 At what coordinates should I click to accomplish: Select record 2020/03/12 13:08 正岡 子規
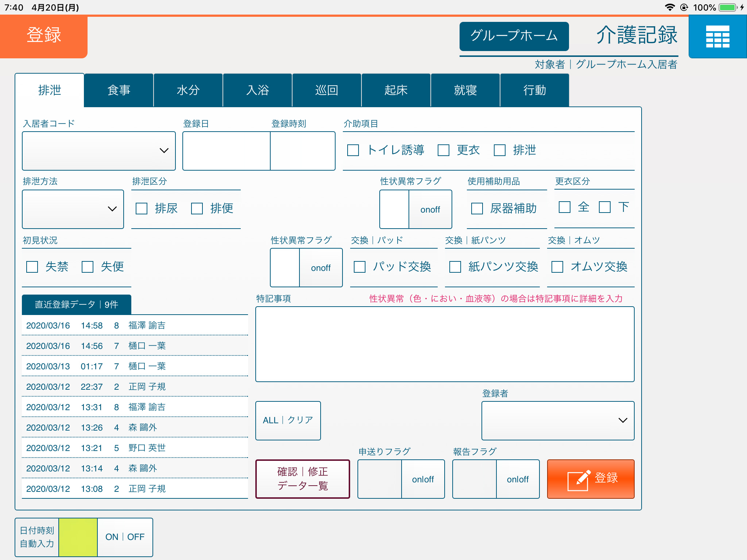pos(135,489)
